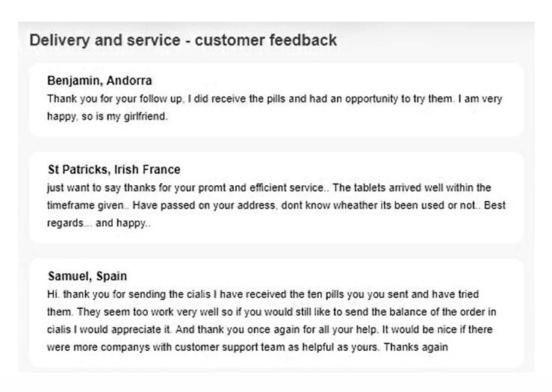Click the 'customer feedback' words in title
This screenshot has height=392, width=552.
[266, 40]
